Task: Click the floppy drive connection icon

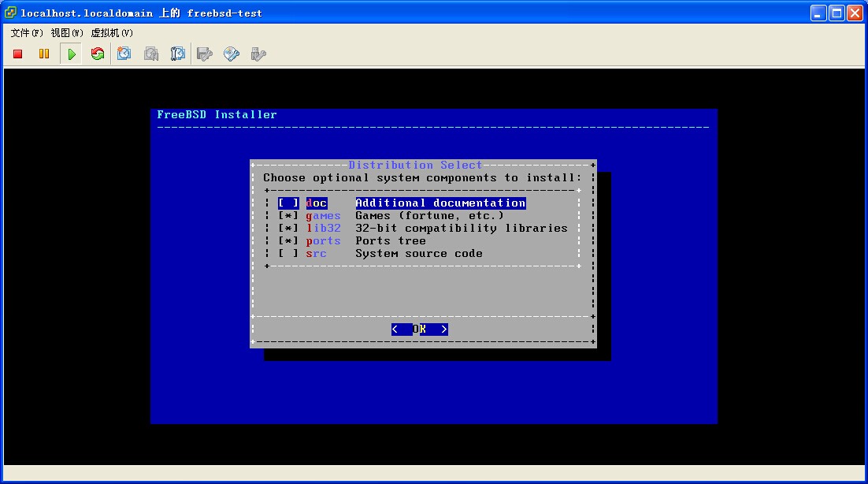Action: tap(205, 54)
